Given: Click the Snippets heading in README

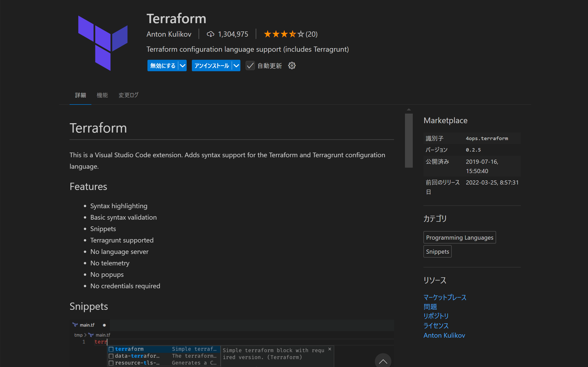Looking at the screenshot, I should (x=89, y=306).
